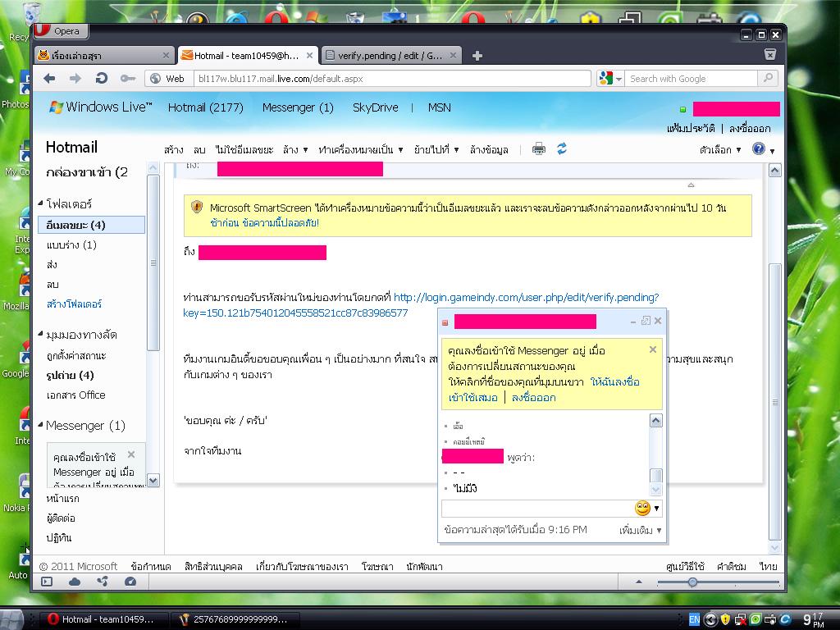The height and width of the screenshot is (630, 840).
Task: Click the green online status indicator
Action: click(683, 109)
